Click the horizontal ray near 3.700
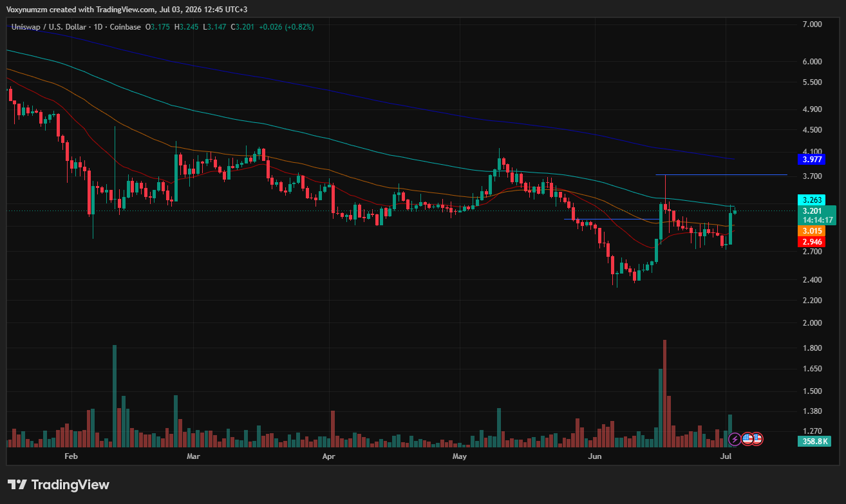This screenshot has width=846, height=504. pos(721,174)
